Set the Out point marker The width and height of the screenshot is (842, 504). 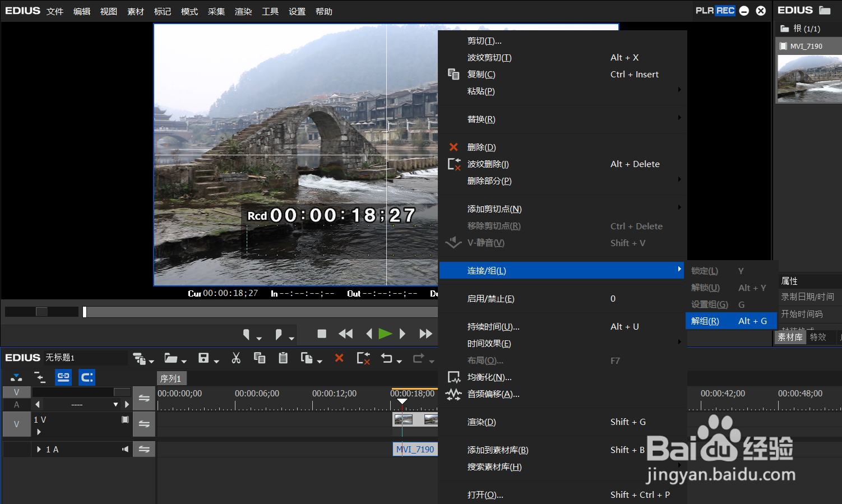click(279, 334)
